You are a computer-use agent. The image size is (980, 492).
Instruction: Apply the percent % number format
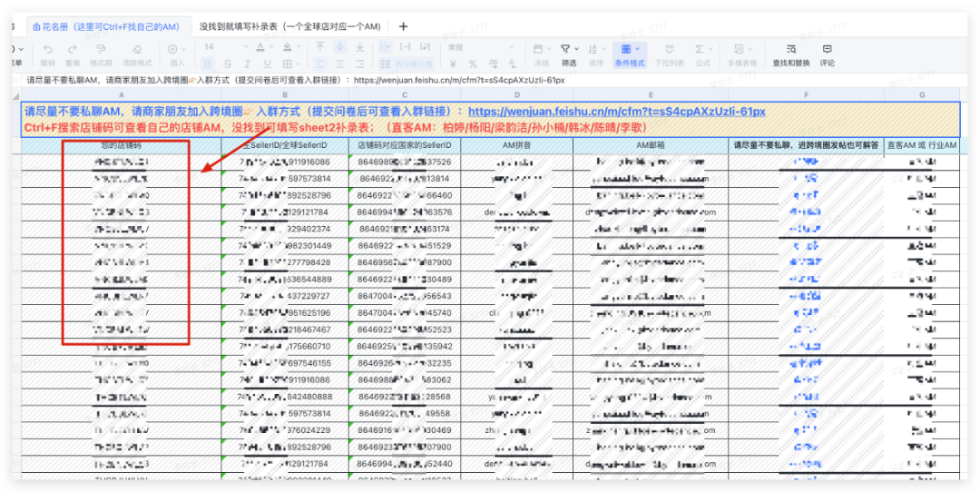coord(473,64)
